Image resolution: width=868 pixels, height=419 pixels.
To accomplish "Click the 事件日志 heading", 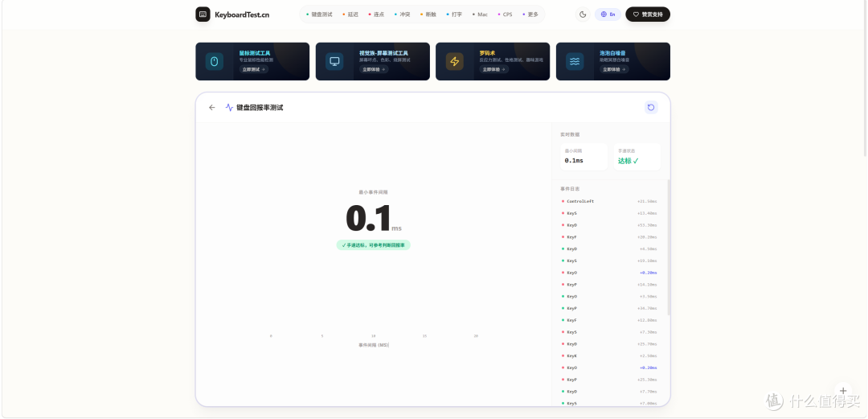I will pos(570,189).
